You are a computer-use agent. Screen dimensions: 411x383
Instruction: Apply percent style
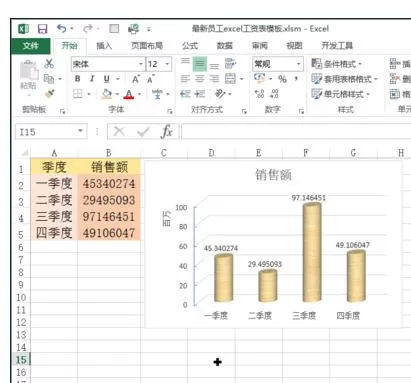pyautogui.click(x=282, y=79)
